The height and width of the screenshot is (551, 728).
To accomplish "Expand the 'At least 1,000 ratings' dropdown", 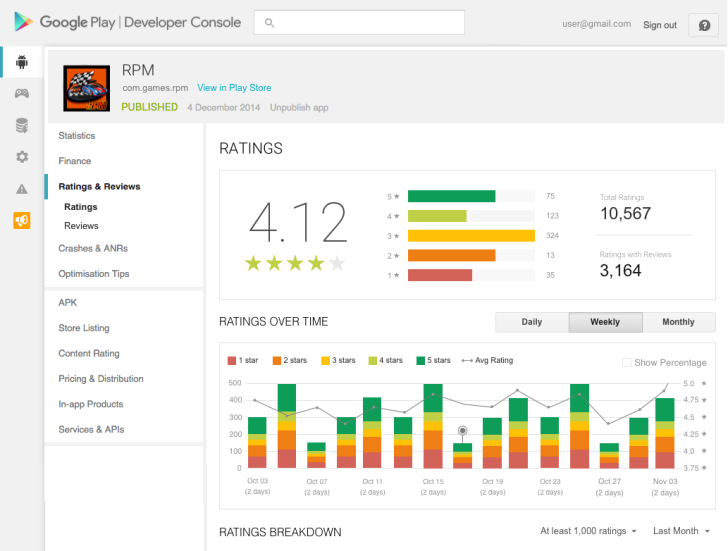I will (x=588, y=531).
